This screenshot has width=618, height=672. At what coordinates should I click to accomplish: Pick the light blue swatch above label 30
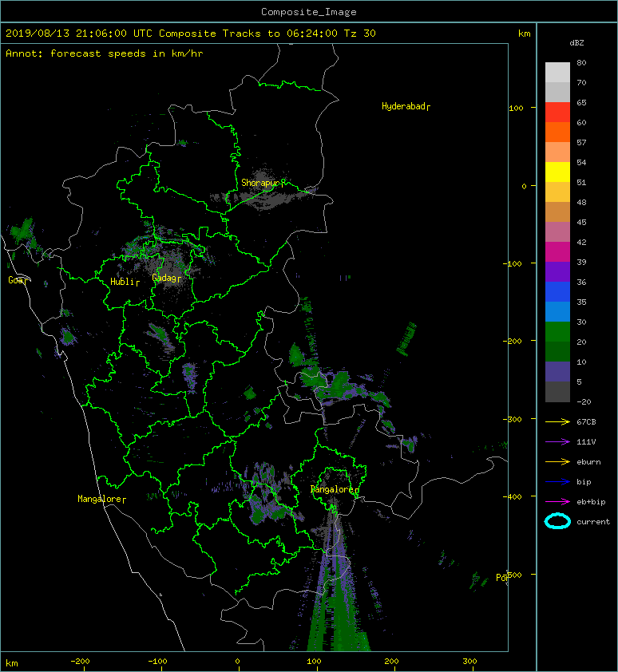coord(557,312)
